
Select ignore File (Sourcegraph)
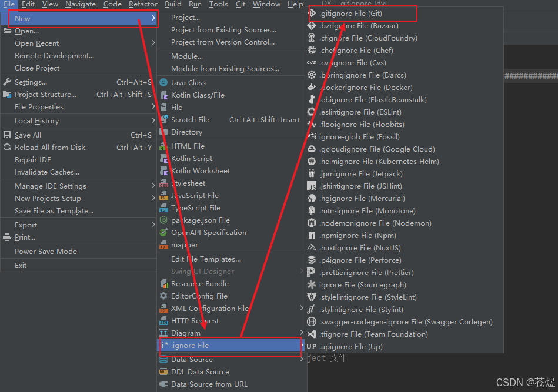coord(405,285)
